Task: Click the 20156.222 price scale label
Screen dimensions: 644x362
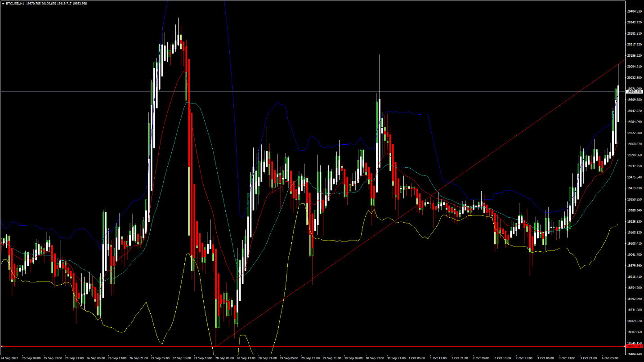Action: point(634,55)
